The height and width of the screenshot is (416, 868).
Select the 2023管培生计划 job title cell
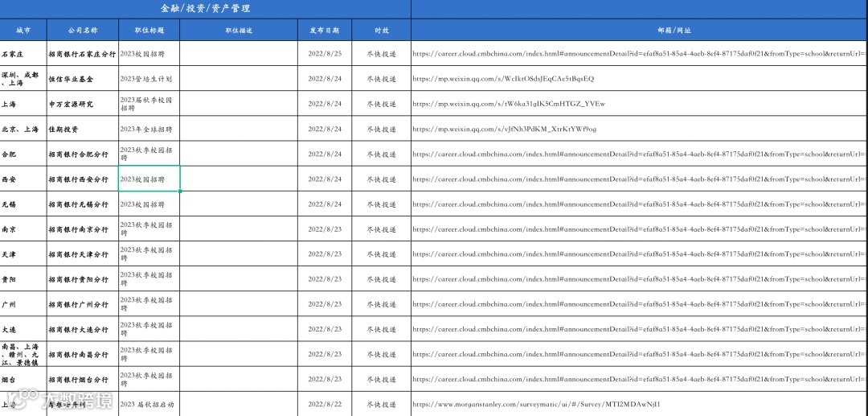pos(149,79)
